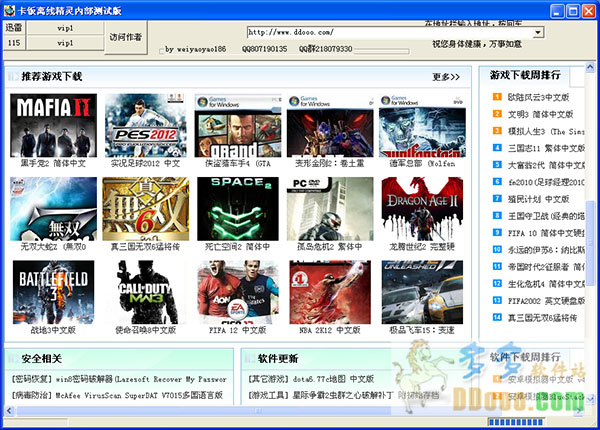Click rank 11 badge beside 帝国时代2征服者
This screenshot has height=430, width=600.
pos(497,266)
